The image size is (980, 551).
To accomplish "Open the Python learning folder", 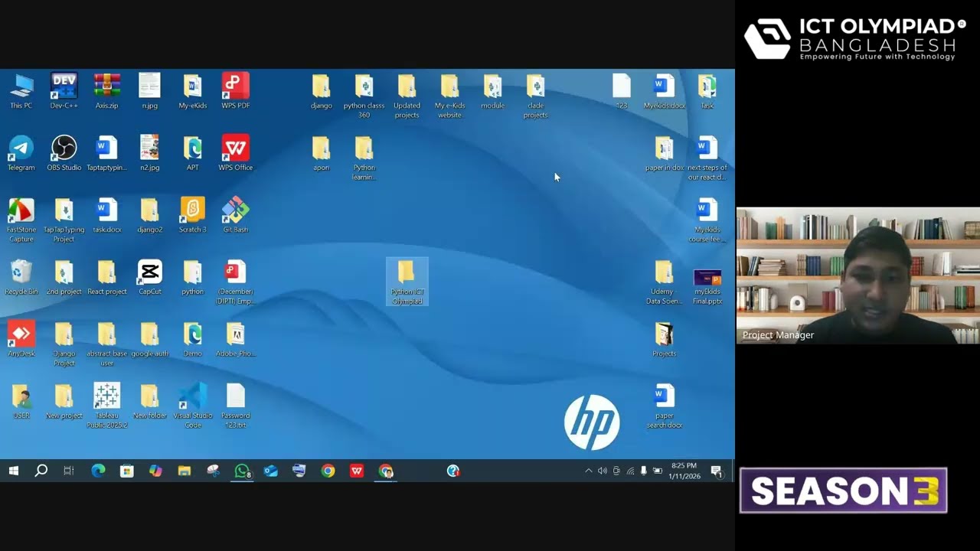I will click(364, 158).
